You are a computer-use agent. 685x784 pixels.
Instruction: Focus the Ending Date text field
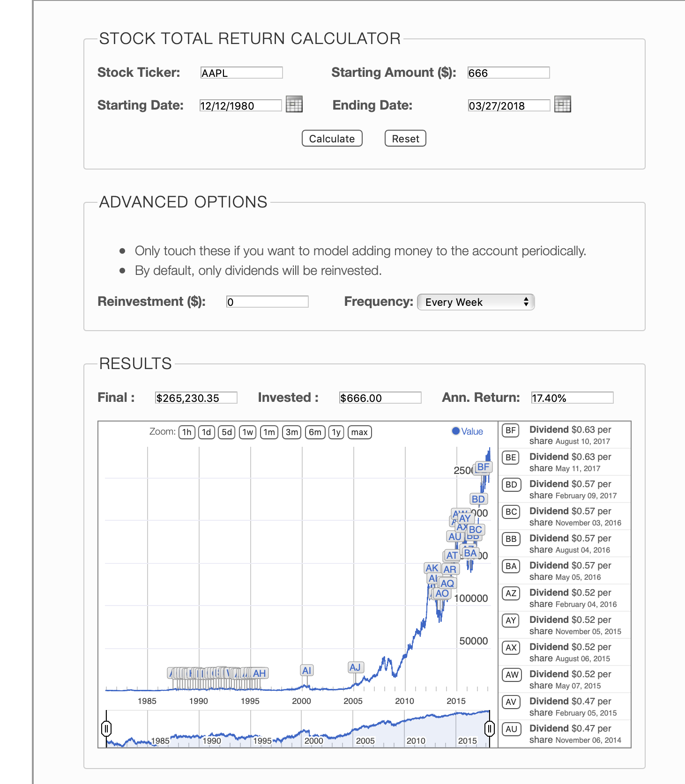(x=509, y=105)
